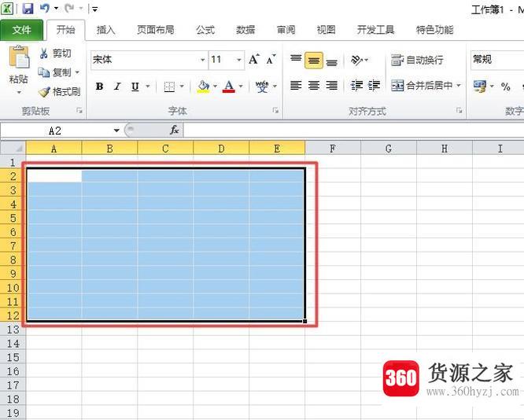Switch to the 插入 ribbon tab
The image size is (524, 420).
tap(106, 30)
